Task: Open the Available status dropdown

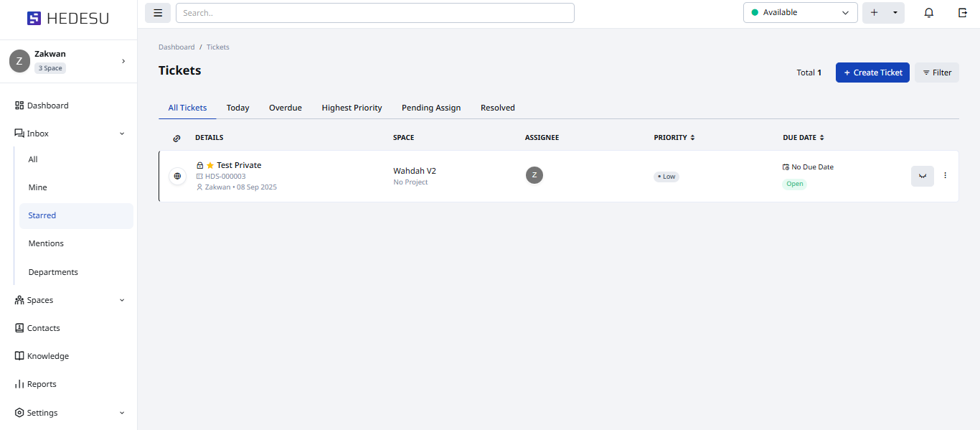Action: (x=800, y=13)
